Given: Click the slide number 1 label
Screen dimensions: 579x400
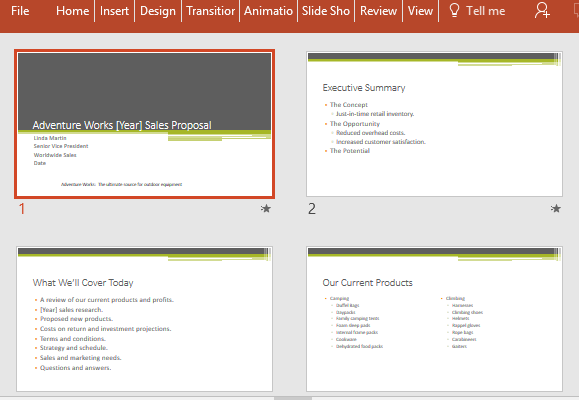Looking at the screenshot, I should [22, 209].
